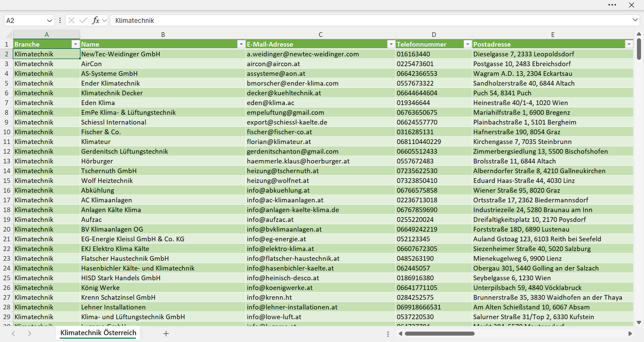The width and height of the screenshot is (644, 342).
Task: Select cell BV Klimaanlagen OG
Action: 163,229
